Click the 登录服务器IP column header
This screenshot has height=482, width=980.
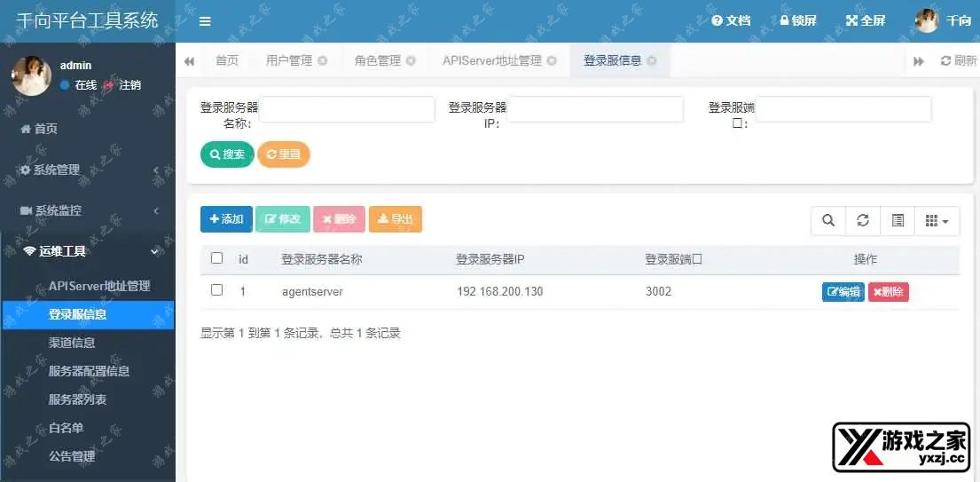pos(490,259)
